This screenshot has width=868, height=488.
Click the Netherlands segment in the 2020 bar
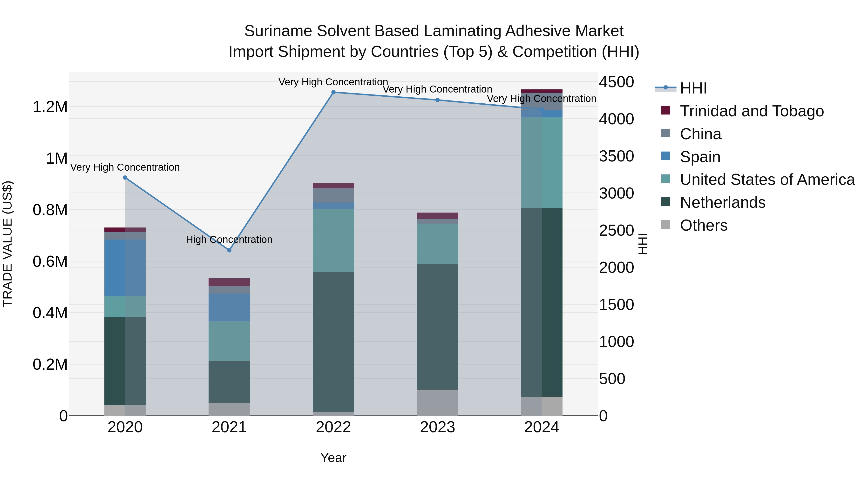[125, 361]
